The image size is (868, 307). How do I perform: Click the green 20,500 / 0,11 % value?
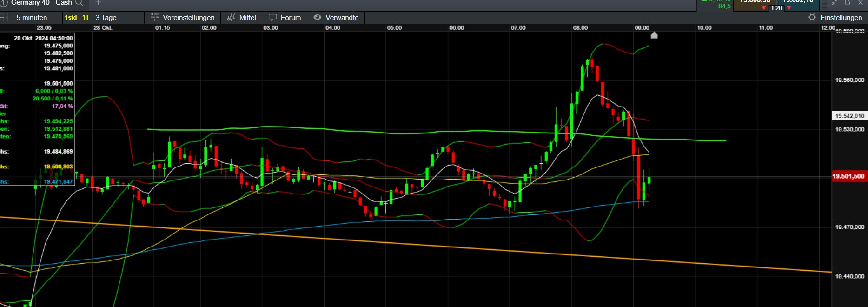53,99
